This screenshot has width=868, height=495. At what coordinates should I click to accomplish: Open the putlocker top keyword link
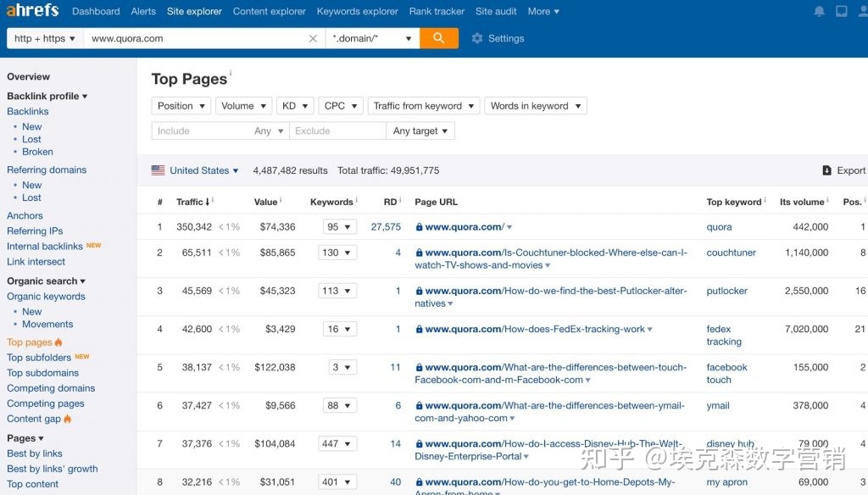(726, 291)
